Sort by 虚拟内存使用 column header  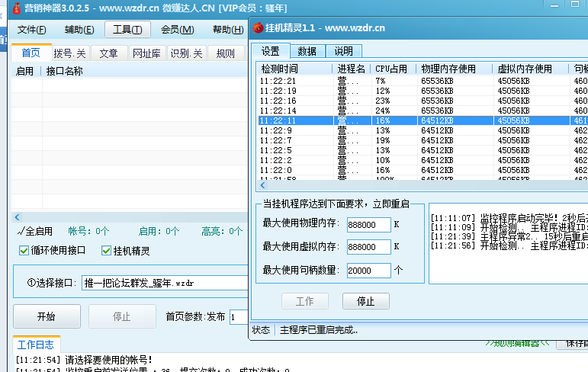pyautogui.click(x=531, y=69)
